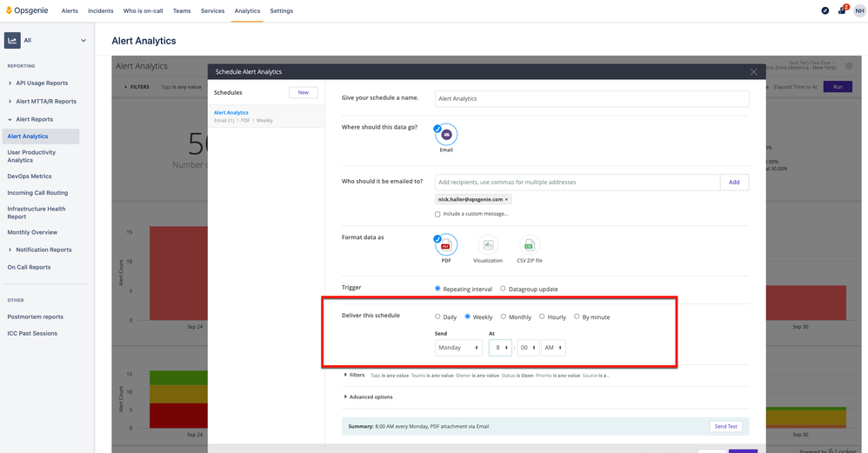Open Infrastructure Health Report
The image size is (868, 453).
coord(37,213)
